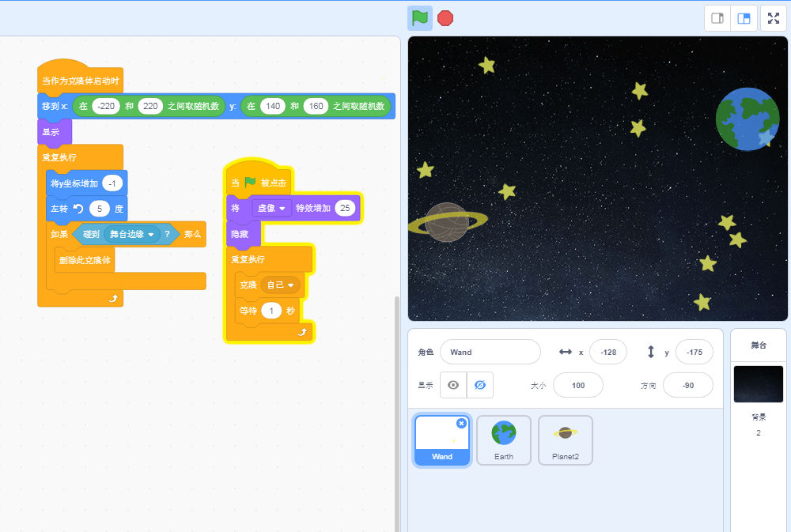Edit the -1 value in the change y block
Image resolution: width=791 pixels, height=532 pixels.
[x=112, y=183]
